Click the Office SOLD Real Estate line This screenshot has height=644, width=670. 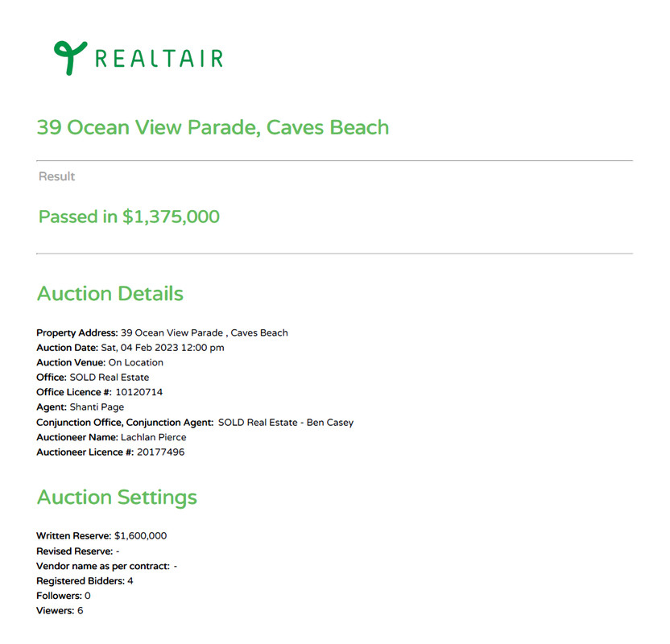93,377
